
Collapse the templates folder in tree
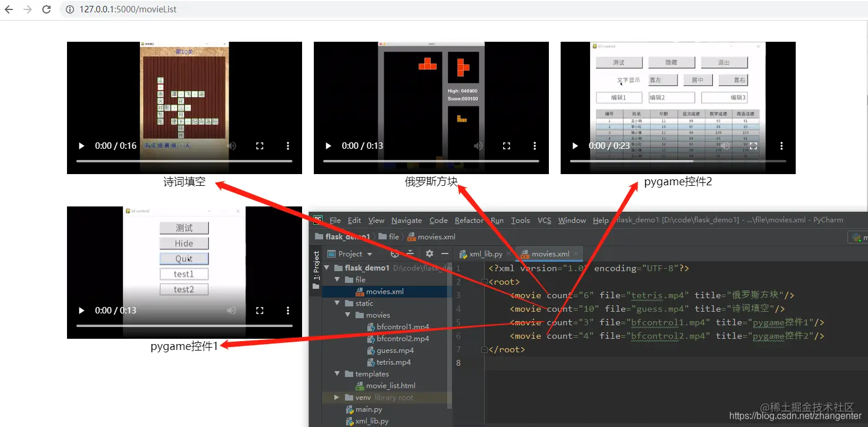[338, 374]
